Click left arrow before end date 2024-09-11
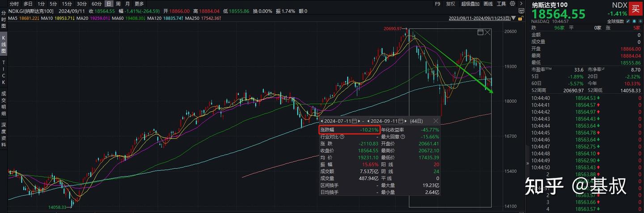The image size is (644, 213). (369, 121)
